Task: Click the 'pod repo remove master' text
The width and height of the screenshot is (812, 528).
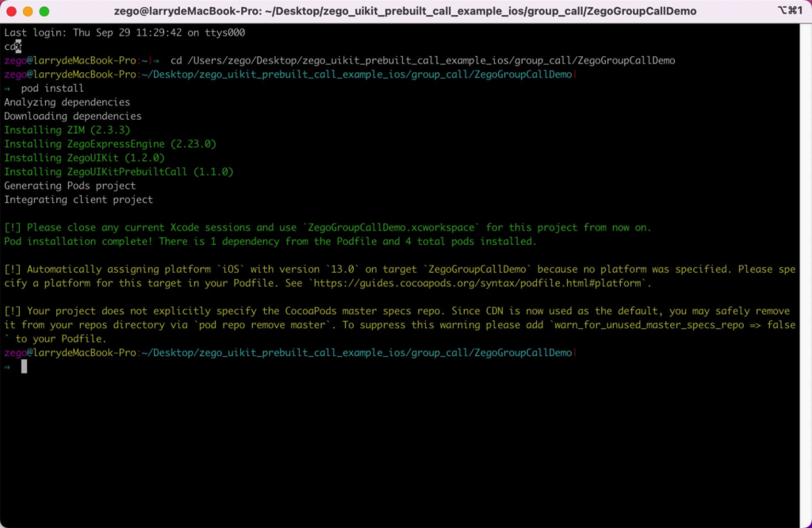Action: pos(262,325)
